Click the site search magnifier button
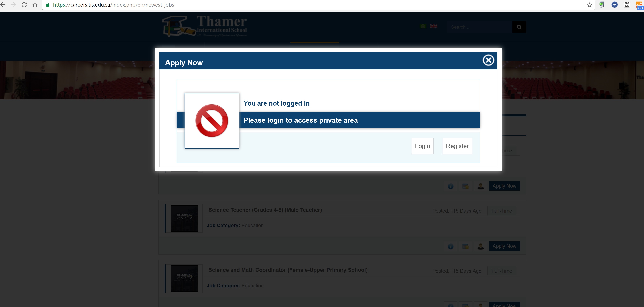The image size is (644, 307). 519,27
